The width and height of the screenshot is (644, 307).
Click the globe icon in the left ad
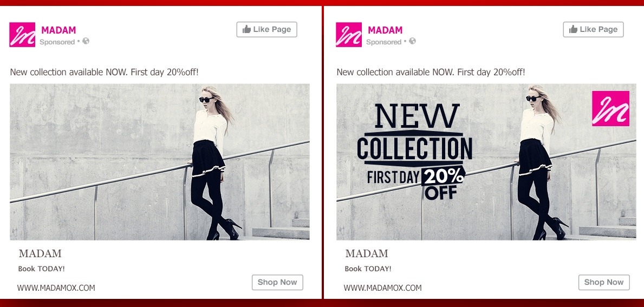point(86,41)
